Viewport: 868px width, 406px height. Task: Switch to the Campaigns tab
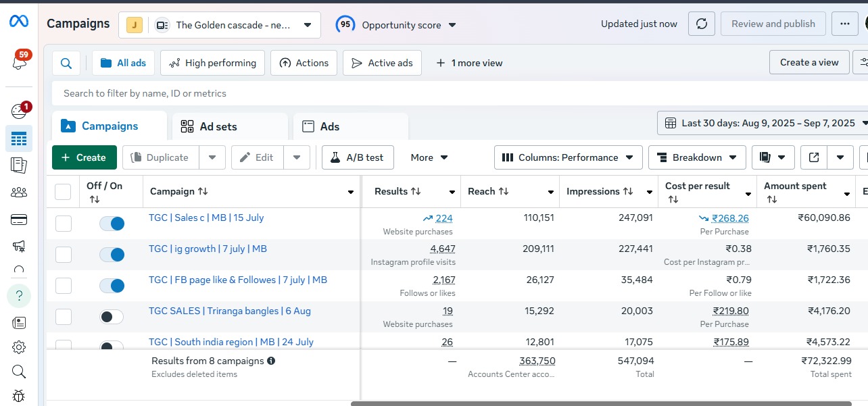pyautogui.click(x=110, y=126)
